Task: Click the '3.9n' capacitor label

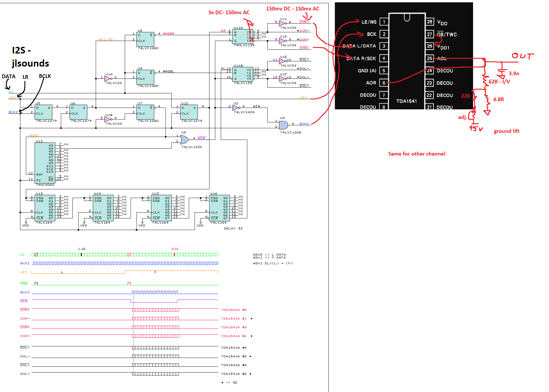Action: pos(514,74)
